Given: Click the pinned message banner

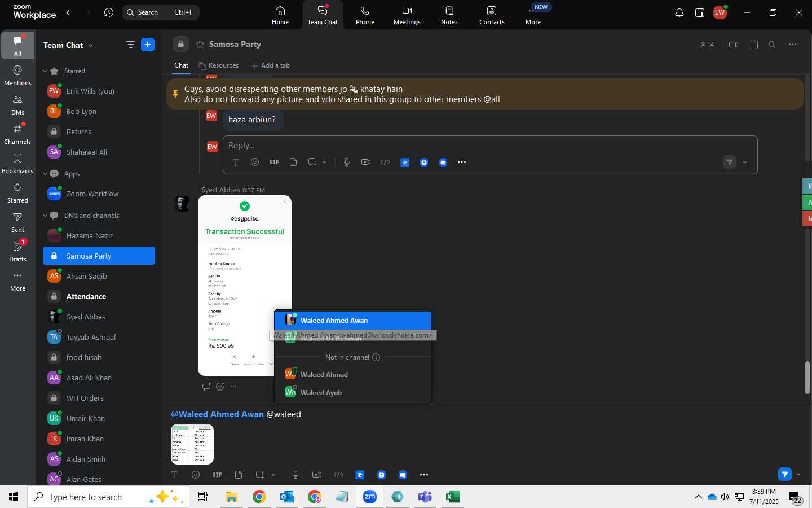Looking at the screenshot, I should click(x=485, y=94).
